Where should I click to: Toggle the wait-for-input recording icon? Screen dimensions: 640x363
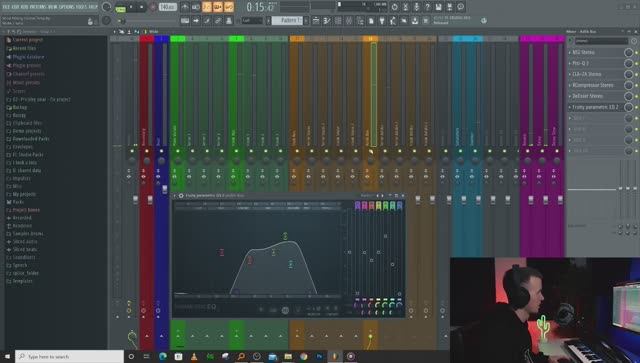click(196, 7)
